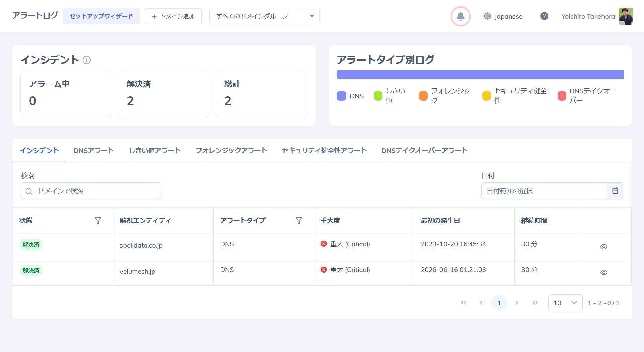
Task: Open the アラーム中 incident card
Action: 66,94
